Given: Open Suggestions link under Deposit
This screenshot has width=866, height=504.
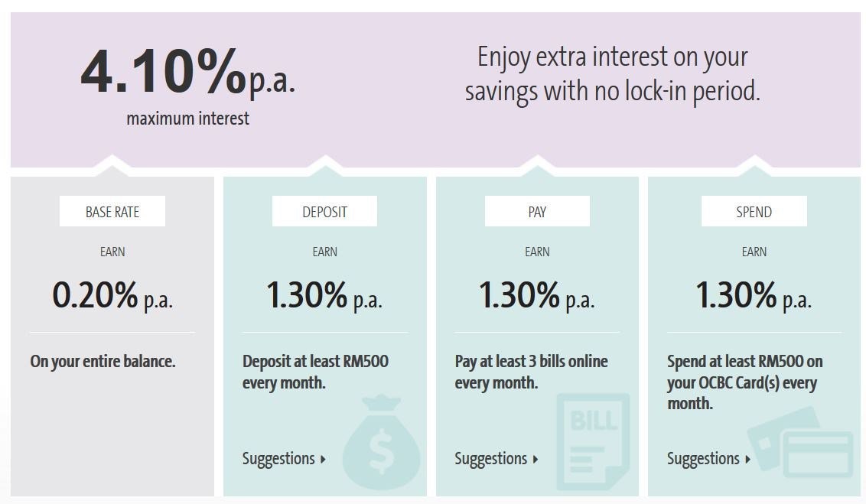Looking at the screenshot, I should pyautogui.click(x=278, y=459).
